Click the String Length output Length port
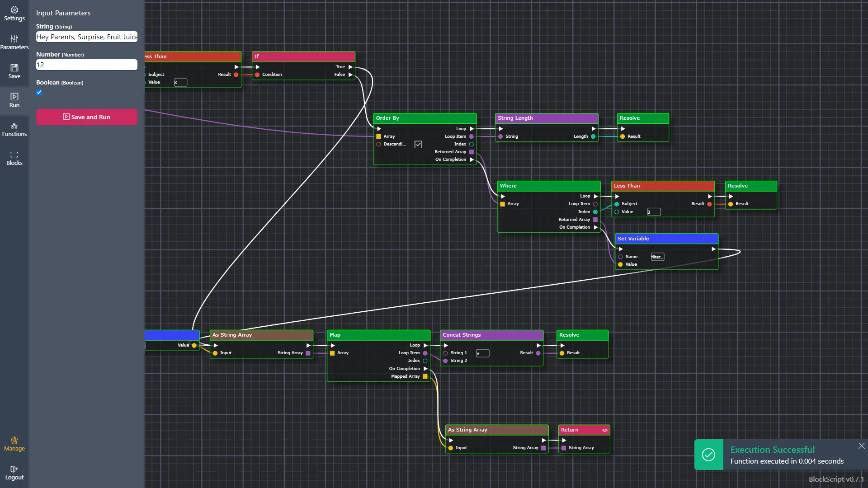The height and width of the screenshot is (488, 868). [x=593, y=136]
